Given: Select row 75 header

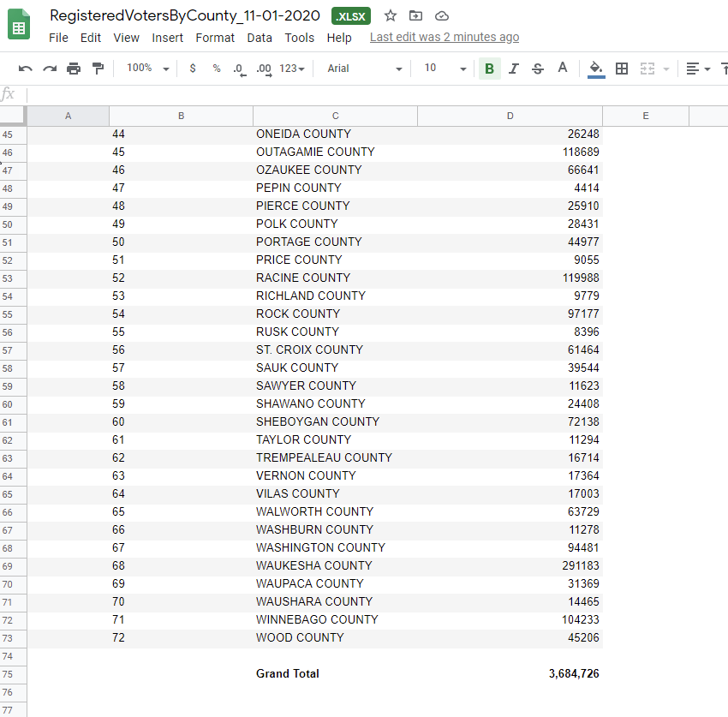Looking at the screenshot, I should (x=13, y=674).
